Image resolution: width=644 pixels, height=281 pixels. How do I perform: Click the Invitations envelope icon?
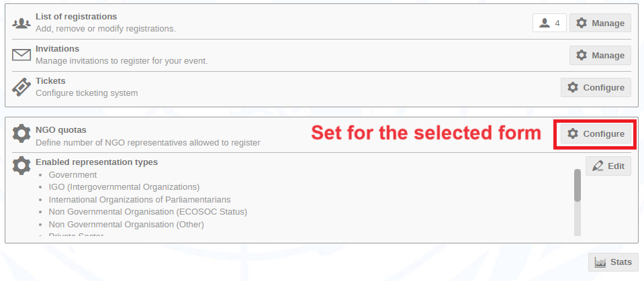21,55
